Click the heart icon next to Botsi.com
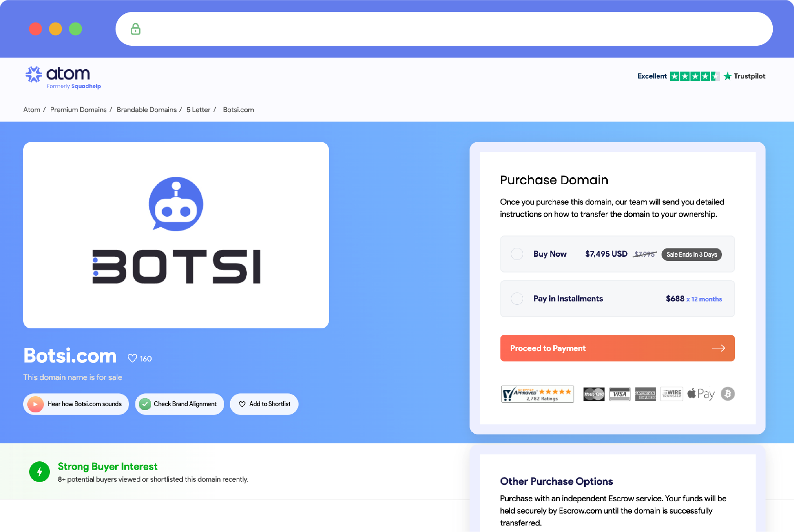The height and width of the screenshot is (532, 794). pyautogui.click(x=132, y=358)
